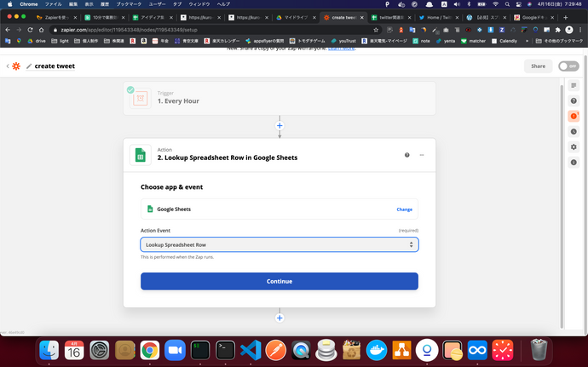This screenshot has width=588, height=367.
Task: Open the Chrome three-dot menu
Action: point(580,30)
